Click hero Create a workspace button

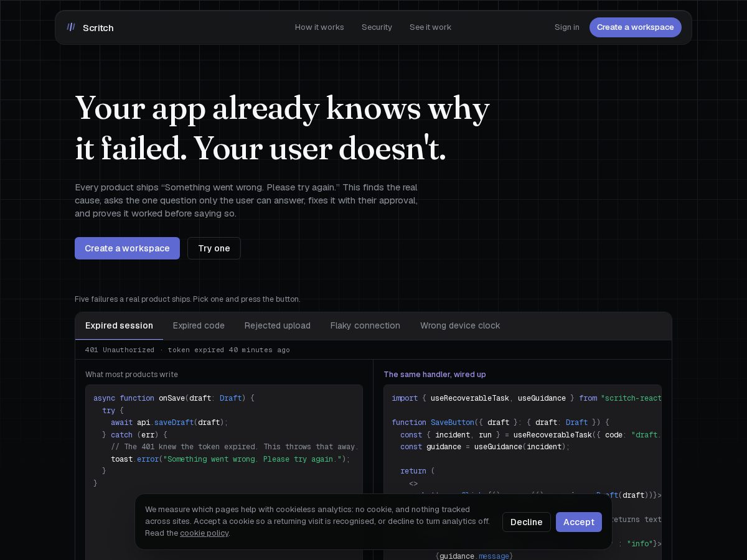point(127,248)
